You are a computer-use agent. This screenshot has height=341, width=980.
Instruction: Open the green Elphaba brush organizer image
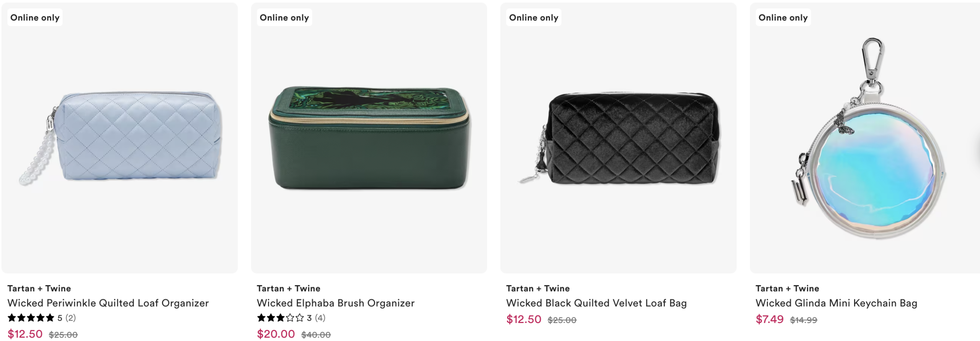pos(369,138)
